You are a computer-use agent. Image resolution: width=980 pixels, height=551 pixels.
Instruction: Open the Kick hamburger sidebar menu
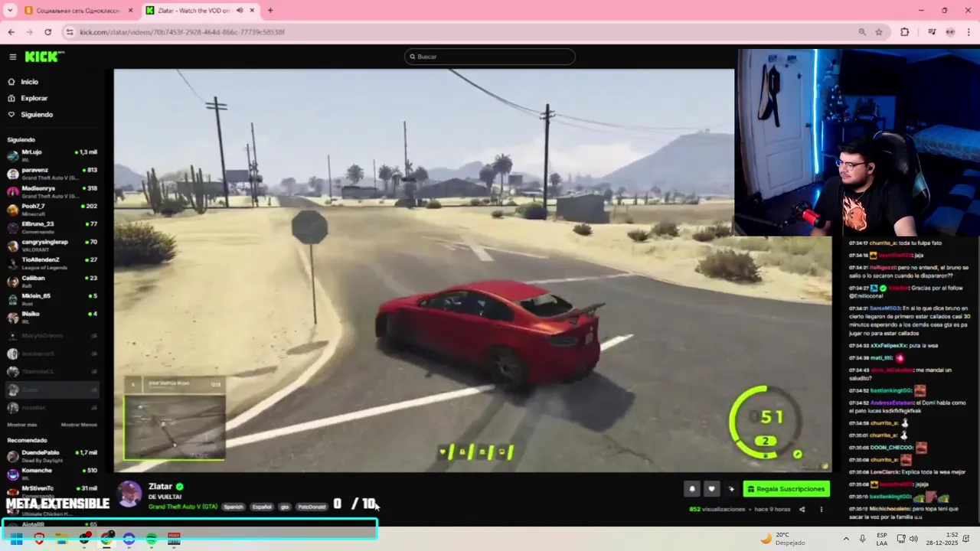[x=12, y=57]
